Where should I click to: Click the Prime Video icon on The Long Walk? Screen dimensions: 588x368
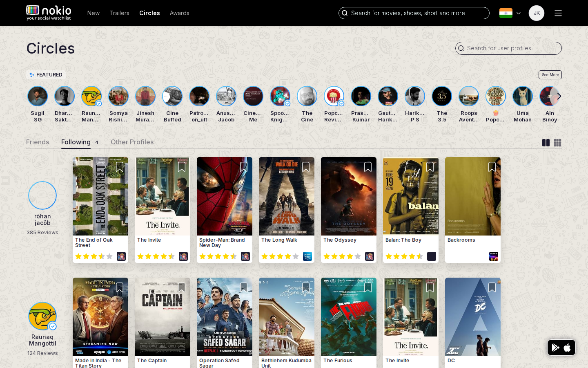[307, 256]
